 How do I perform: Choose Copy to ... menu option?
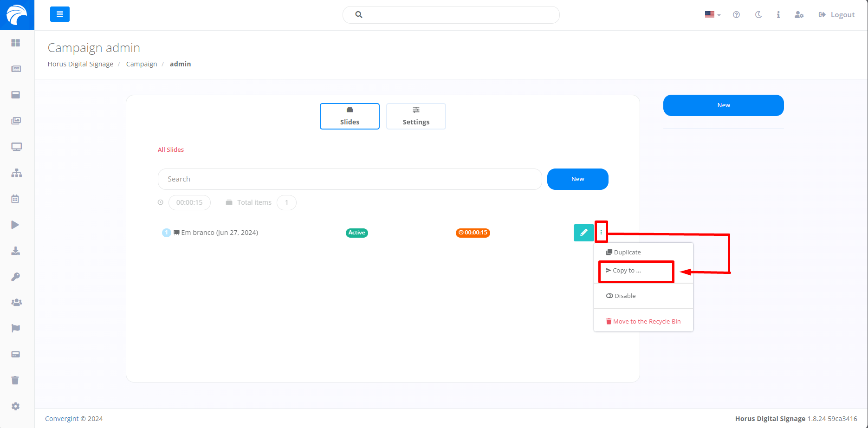point(627,271)
